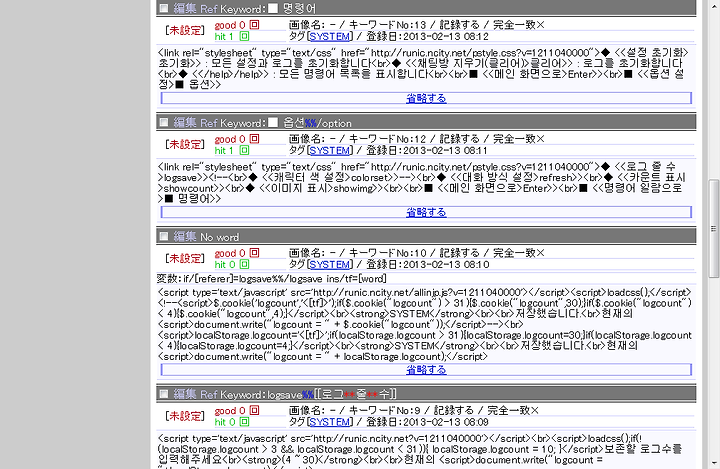
Task: Click the green hit icon for keyword No:12
Action: click(244, 150)
